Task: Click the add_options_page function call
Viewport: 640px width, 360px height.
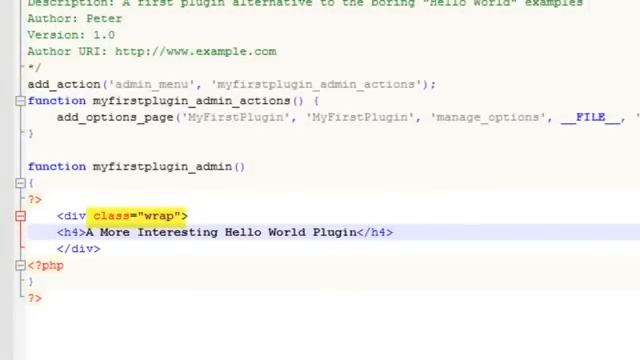Action: click(115, 118)
